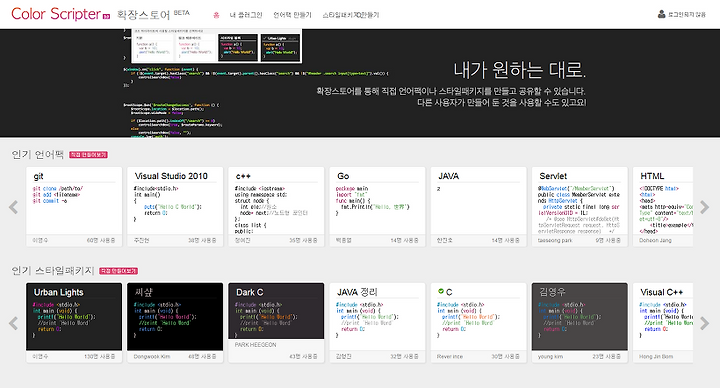The height and width of the screenshot is (388, 720).
Task: Click author young kim on 김영우 card
Action: pos(550,356)
